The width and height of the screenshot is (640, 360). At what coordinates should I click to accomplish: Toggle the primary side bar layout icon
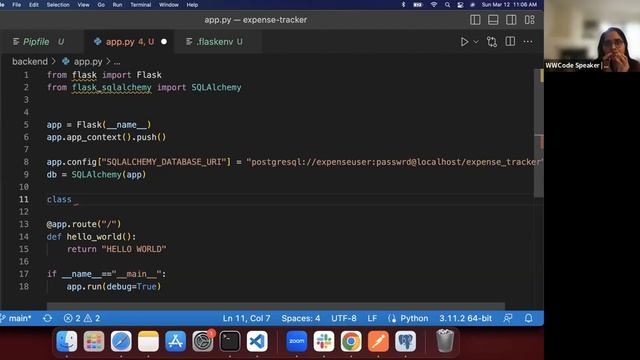pyautogui.click(x=475, y=20)
